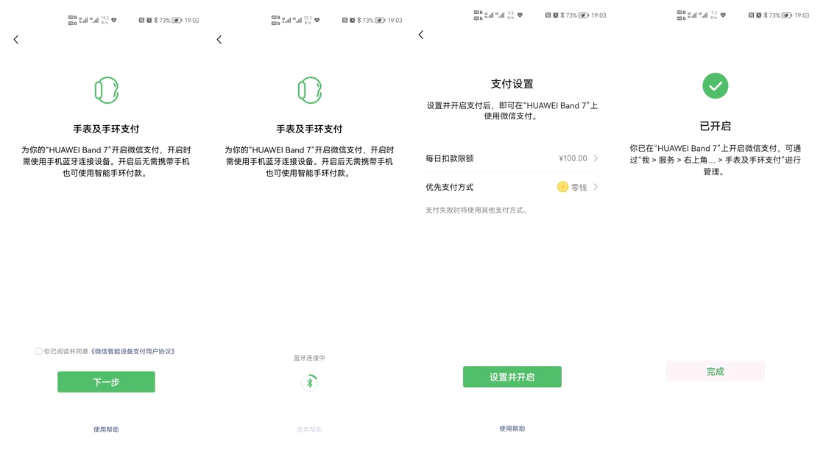Open the 优先支付方式 row
824x466 pixels.
512,187
